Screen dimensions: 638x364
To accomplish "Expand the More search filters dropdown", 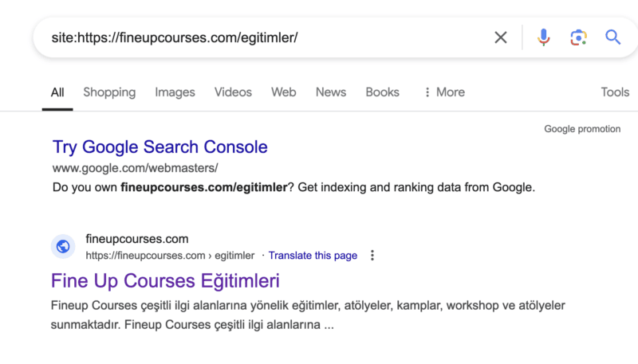I will (444, 92).
